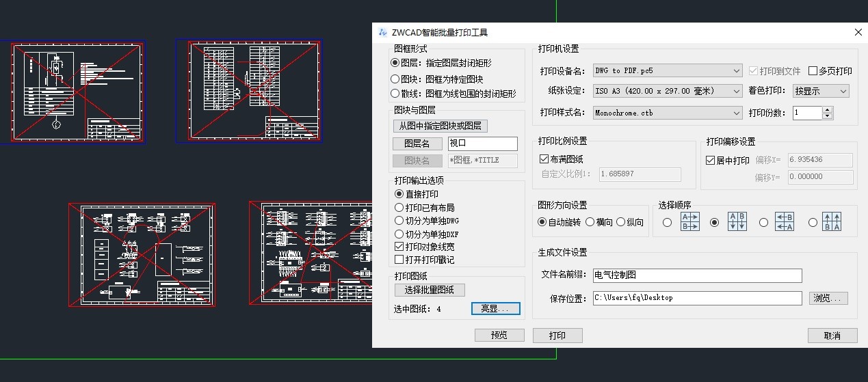The image size is (868, 382).
Task: Click ZWCAD dialog title bar icon
Action: pyautogui.click(x=382, y=32)
